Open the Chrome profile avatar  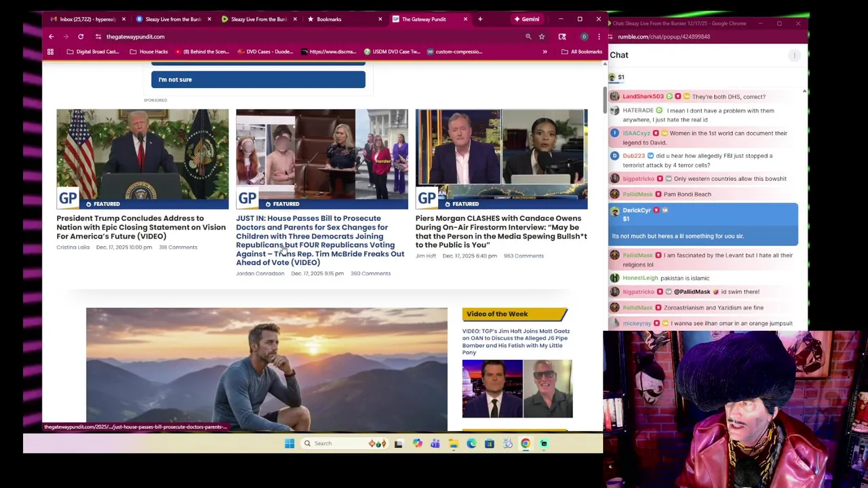point(584,37)
